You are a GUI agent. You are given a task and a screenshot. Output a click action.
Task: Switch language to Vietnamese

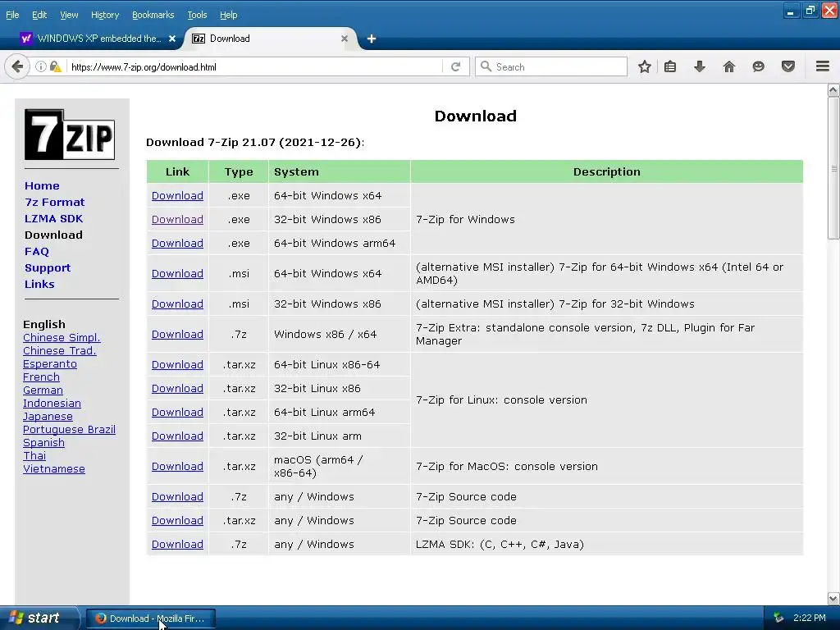(54, 469)
